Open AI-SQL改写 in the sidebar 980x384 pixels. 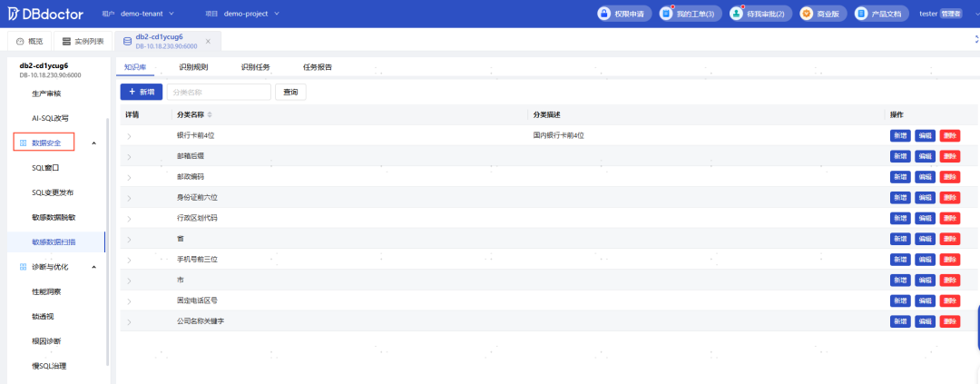(x=50, y=118)
